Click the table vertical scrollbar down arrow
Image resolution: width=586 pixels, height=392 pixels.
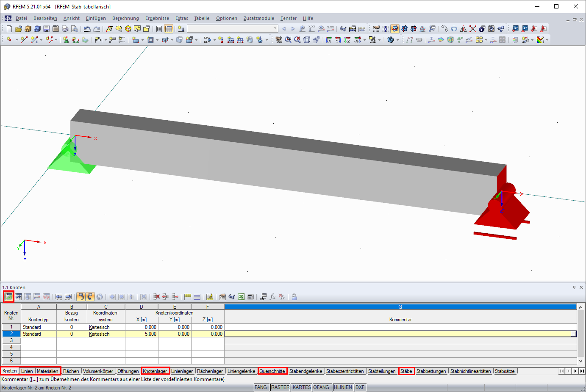point(581,361)
